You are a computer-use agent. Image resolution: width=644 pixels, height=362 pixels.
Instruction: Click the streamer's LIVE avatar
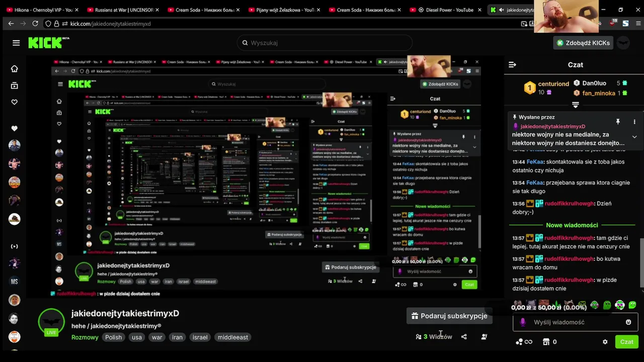pos(51,322)
